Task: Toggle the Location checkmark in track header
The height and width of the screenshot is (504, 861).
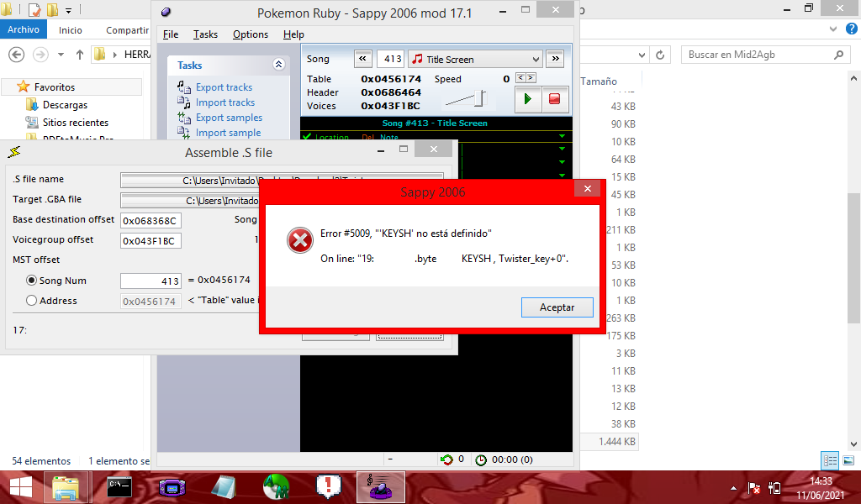Action: point(307,138)
